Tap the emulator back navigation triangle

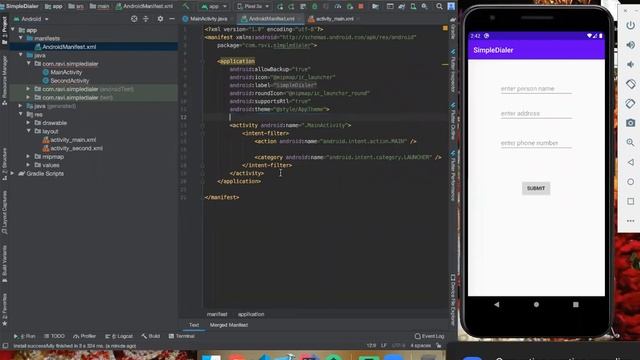click(x=496, y=304)
